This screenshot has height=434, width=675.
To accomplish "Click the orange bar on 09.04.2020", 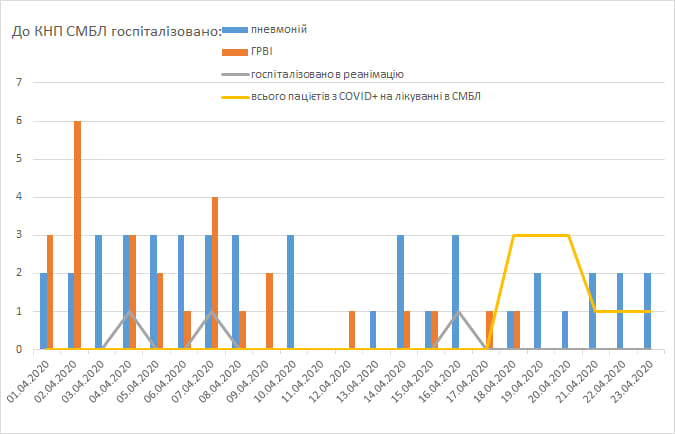I will click(270, 311).
